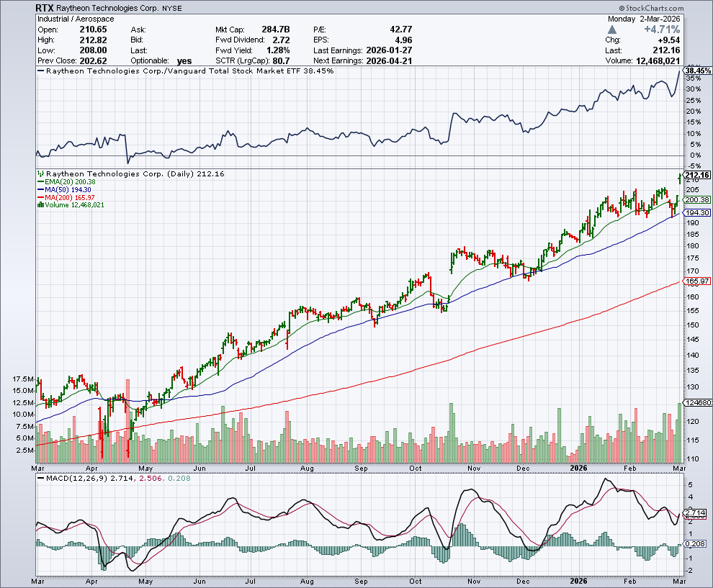The image size is (713, 588).
Task: Click the 194.30 MA50 price tag
Action: pos(697,212)
